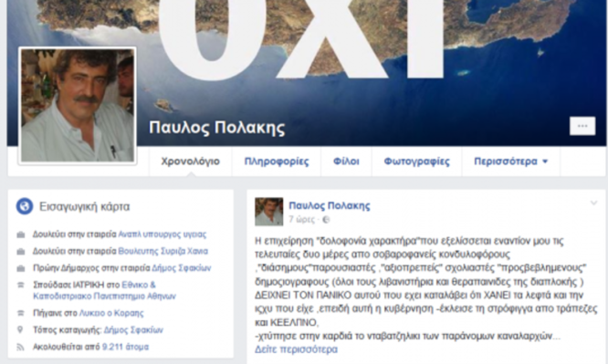Click briefcase icon next to Βουλευτης Συριζα Χανια
Viewport: 608px width, 364px height.
pos(21,252)
